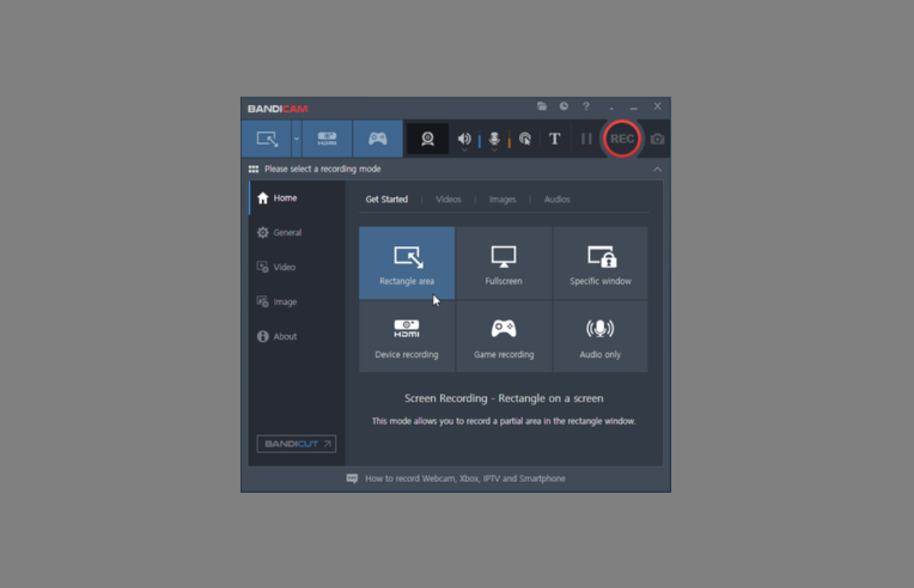This screenshot has height=588, width=914.
Task: Choose the Game recording tile
Action: (x=504, y=337)
